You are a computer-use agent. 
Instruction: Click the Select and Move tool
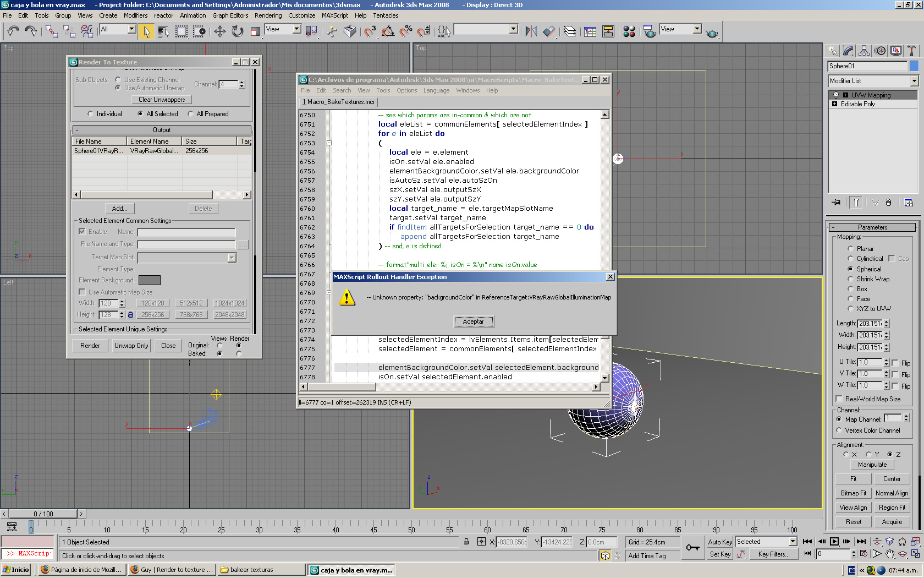[x=219, y=31]
